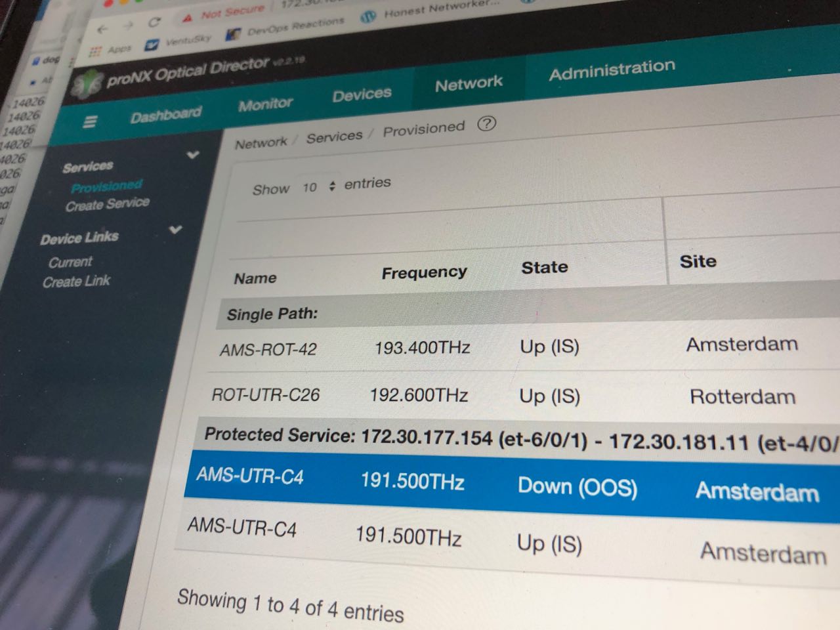
Task: Go to the Devices tab
Action: (362, 94)
